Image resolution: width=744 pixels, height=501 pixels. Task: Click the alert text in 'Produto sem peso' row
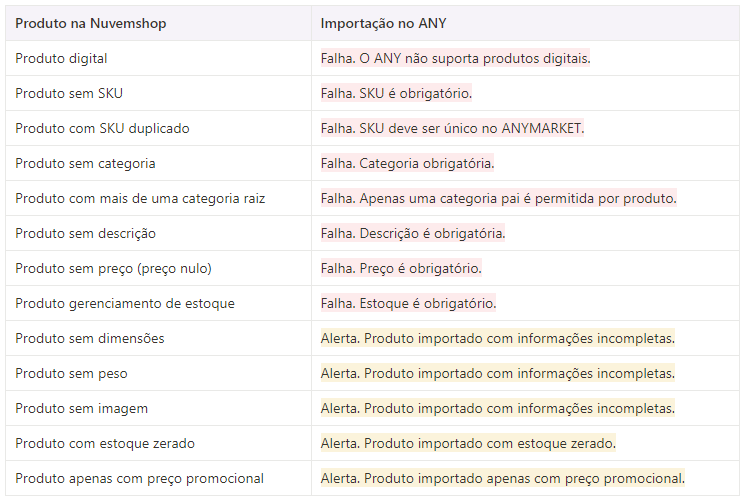pos(498,374)
